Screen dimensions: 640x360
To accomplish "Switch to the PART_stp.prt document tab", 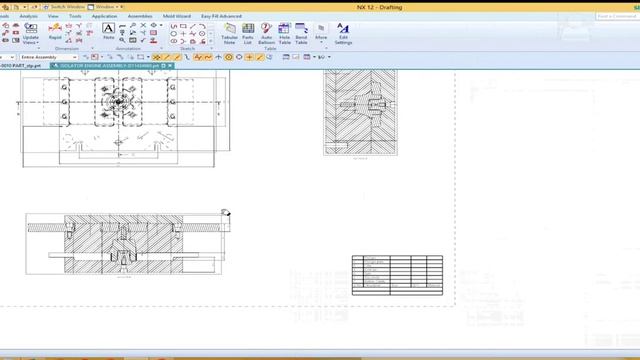I will (21, 65).
